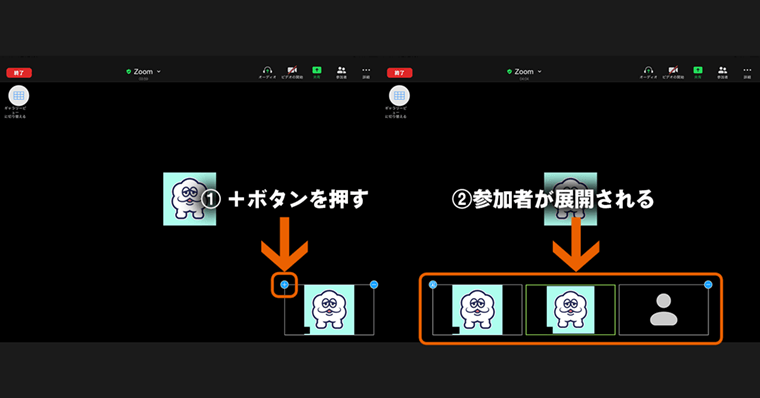Click the red 終了 button in step ① screen
The height and width of the screenshot is (398, 760).
(x=19, y=73)
